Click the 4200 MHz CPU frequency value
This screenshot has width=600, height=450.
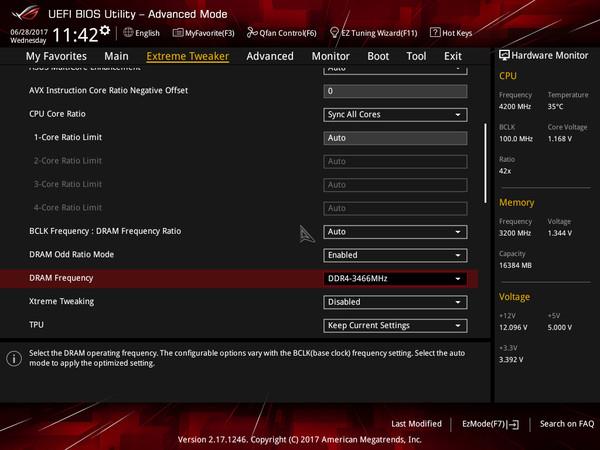(515, 107)
